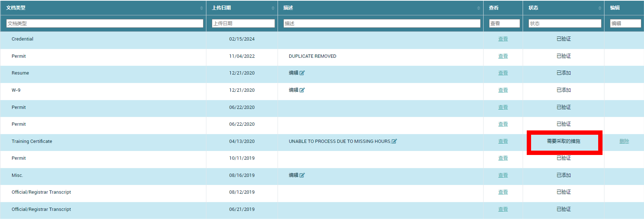Viewport: 644px width, 220px height.
Task: Click 已添加 status in Resume row
Action: pyautogui.click(x=564, y=73)
